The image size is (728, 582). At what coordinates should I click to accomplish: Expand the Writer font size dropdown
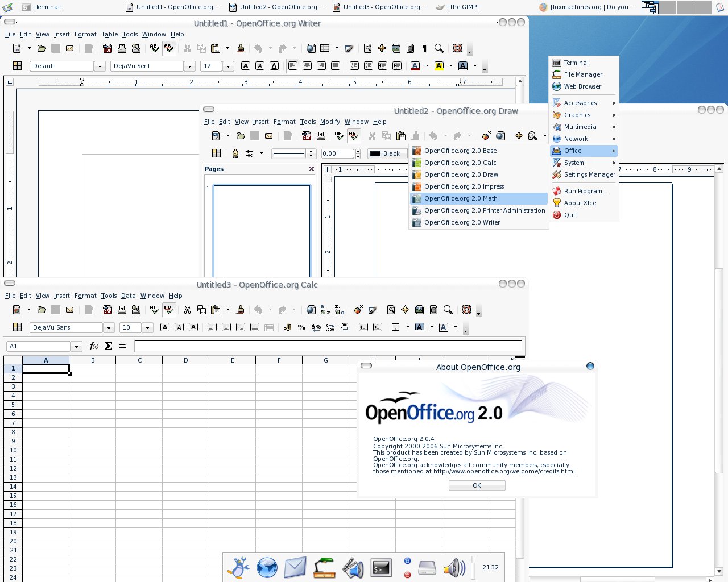[x=228, y=66]
